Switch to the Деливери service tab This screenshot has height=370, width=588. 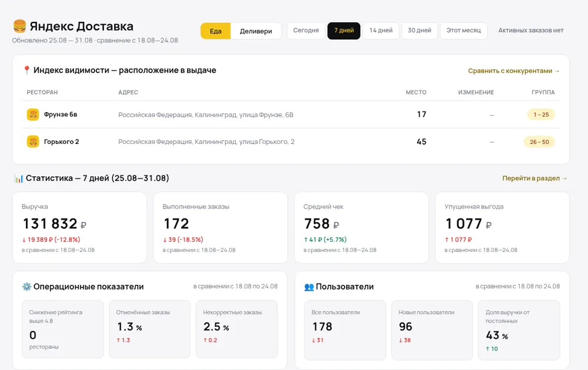pyautogui.click(x=256, y=31)
